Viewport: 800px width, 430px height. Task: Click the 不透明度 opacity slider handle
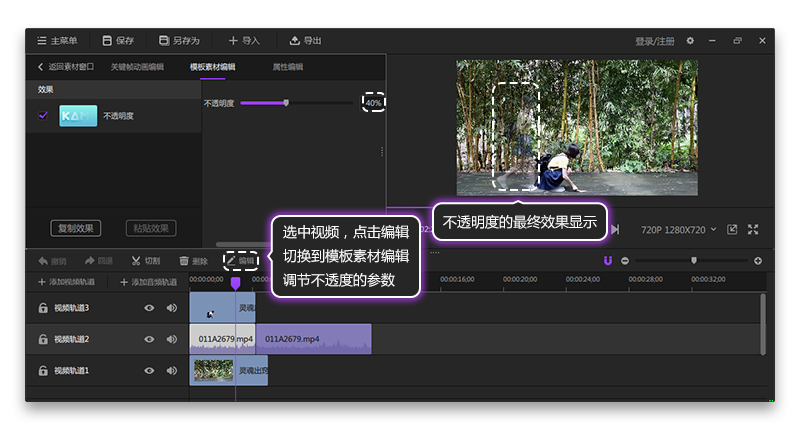(286, 102)
